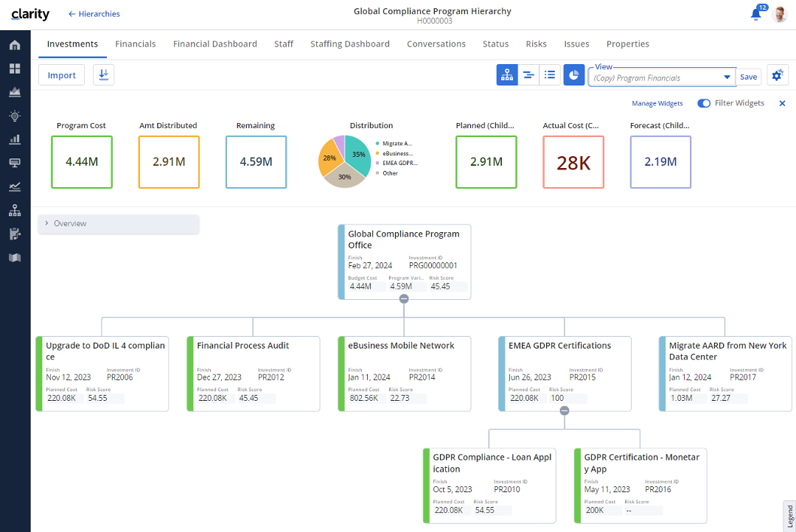The width and height of the screenshot is (796, 532).
Task: Open the lightbulb ideas sidebar icon
Action: click(x=15, y=116)
